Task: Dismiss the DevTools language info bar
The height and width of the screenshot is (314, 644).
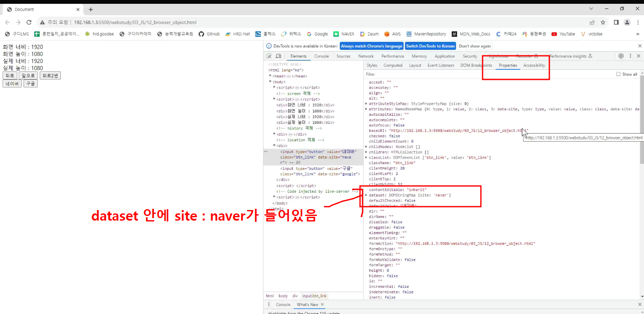Action: coord(639,46)
